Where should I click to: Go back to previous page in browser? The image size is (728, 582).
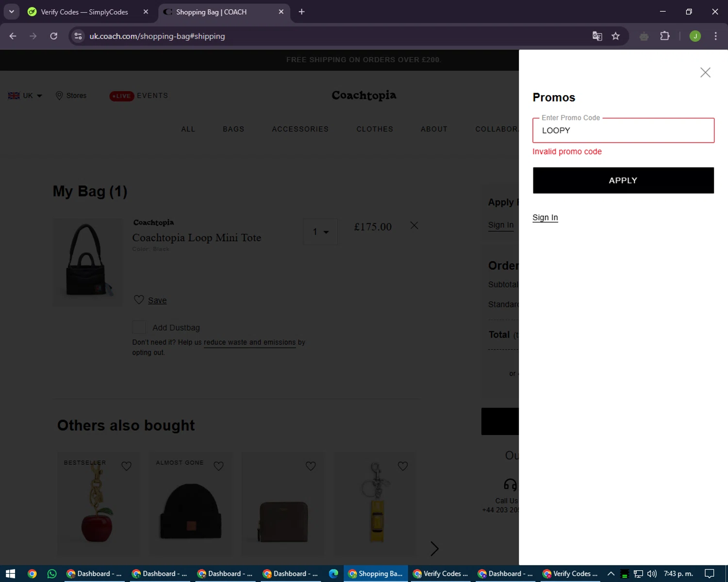(13, 36)
